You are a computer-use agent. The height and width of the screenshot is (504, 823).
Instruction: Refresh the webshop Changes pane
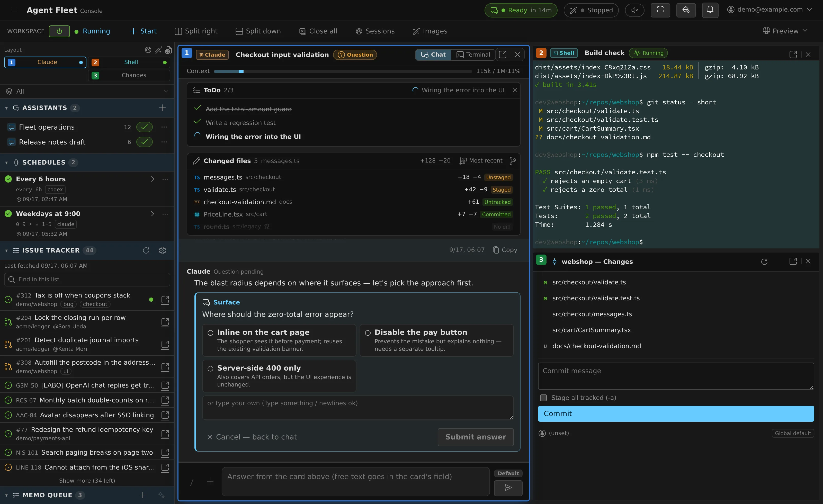click(x=764, y=262)
